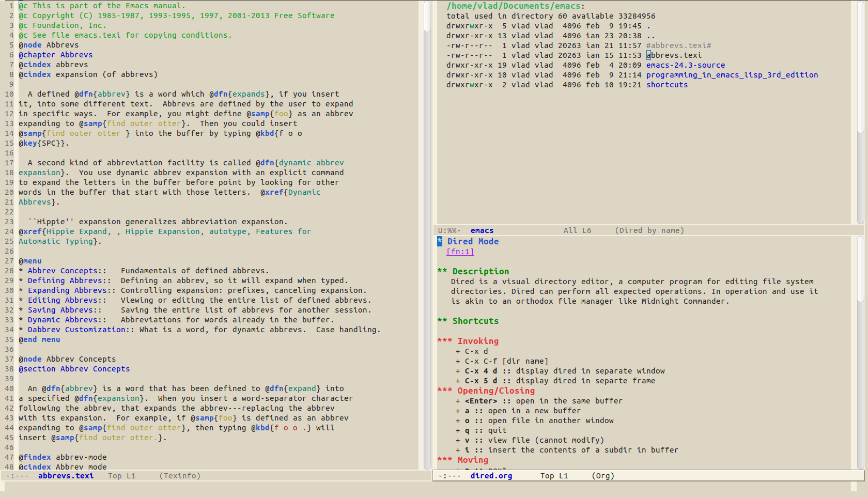Screen dimensions: 868x498
Task: Click the '@xref{Hippie Expand' reference
Action: click(65, 231)
